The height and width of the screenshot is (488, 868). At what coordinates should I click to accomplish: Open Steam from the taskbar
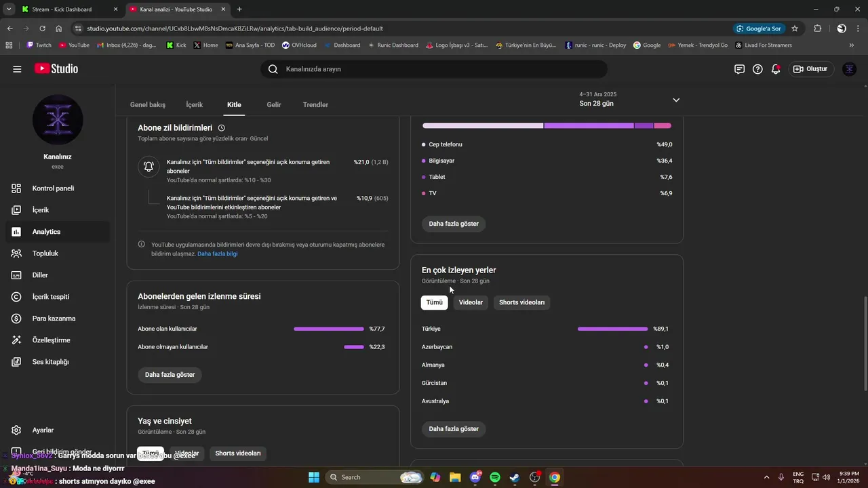[x=515, y=477]
